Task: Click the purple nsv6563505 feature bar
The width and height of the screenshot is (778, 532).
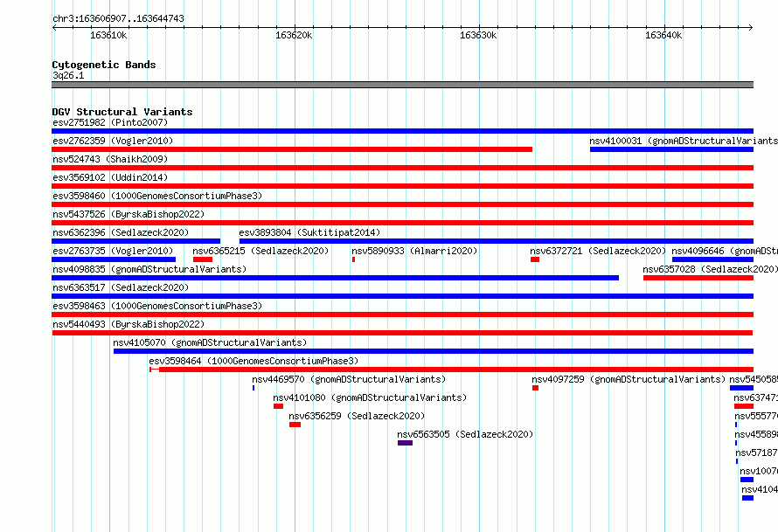Action: 405,443
